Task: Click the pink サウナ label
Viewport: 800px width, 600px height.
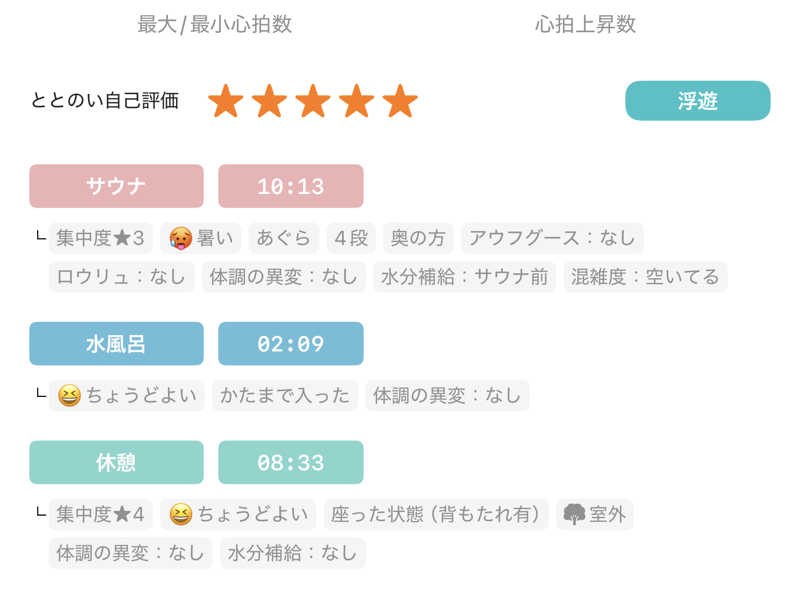Action: click(116, 186)
